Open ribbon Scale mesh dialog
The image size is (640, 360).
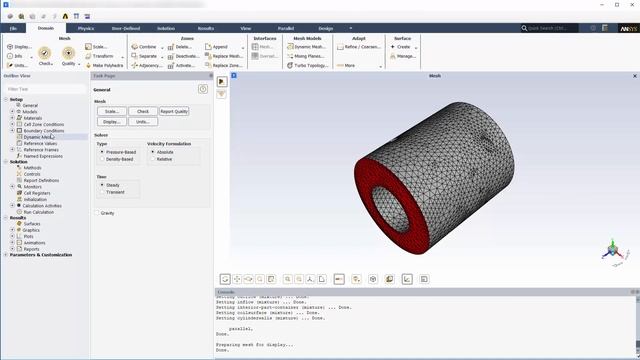click(x=96, y=47)
